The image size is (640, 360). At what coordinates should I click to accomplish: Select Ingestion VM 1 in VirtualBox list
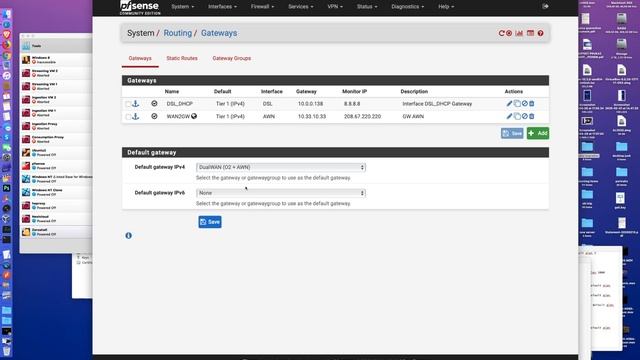(56, 113)
